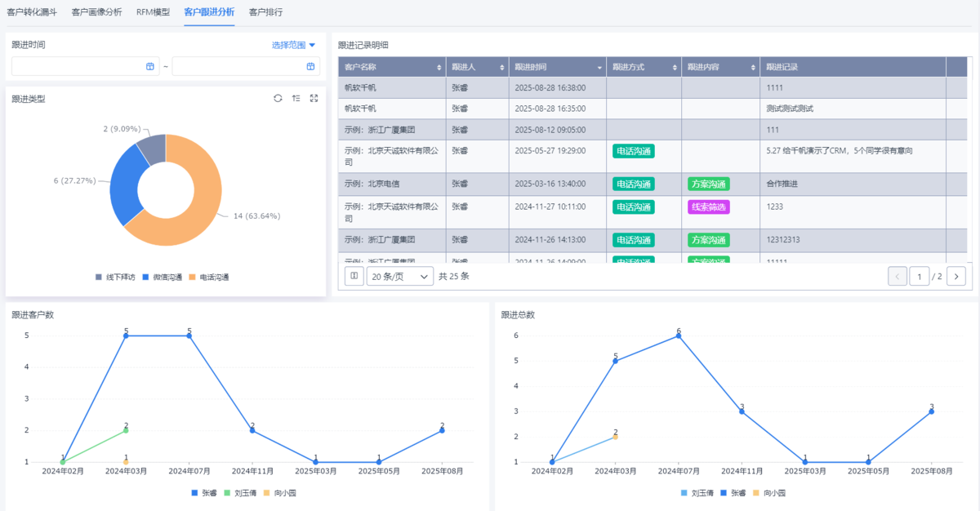The width and height of the screenshot is (980, 511).
Task: Sort table by 客户名称 column
Action: point(436,67)
